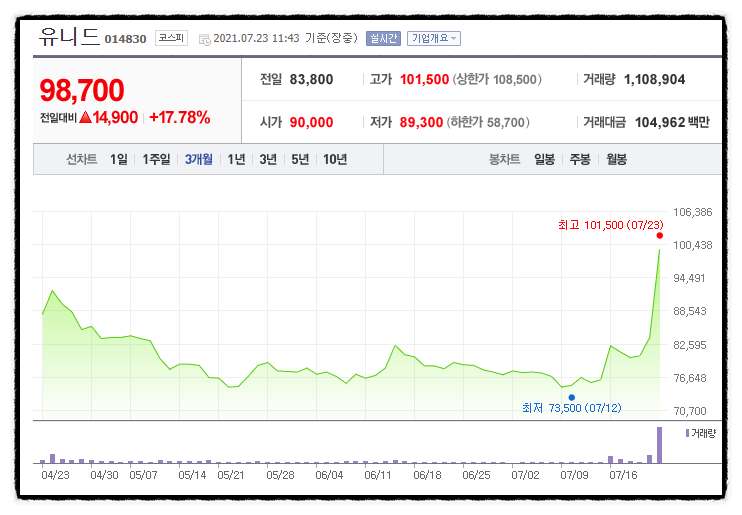Select the 1주일 line chart tab

point(157,160)
